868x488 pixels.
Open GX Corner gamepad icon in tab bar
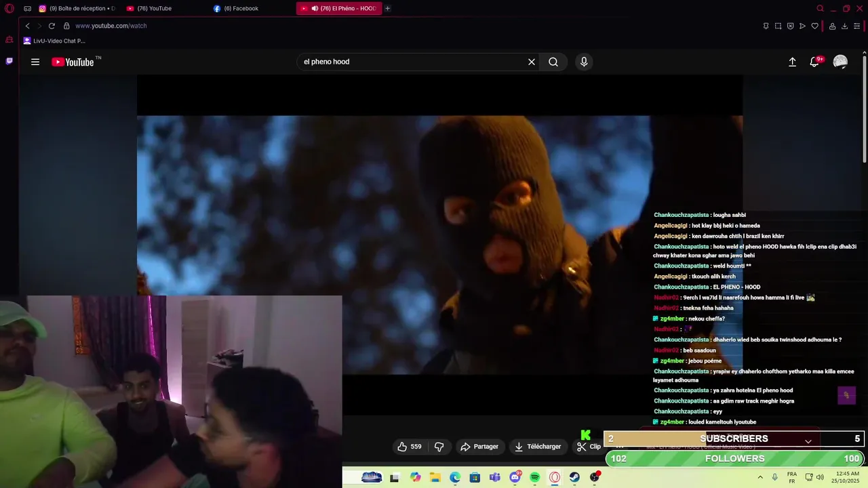27,9
